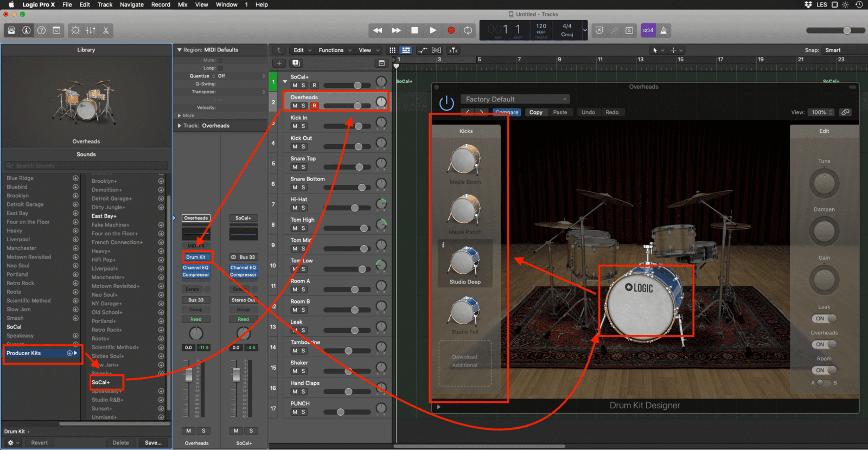Mute the Kick In track
The image size is (868, 450).
click(x=295, y=126)
